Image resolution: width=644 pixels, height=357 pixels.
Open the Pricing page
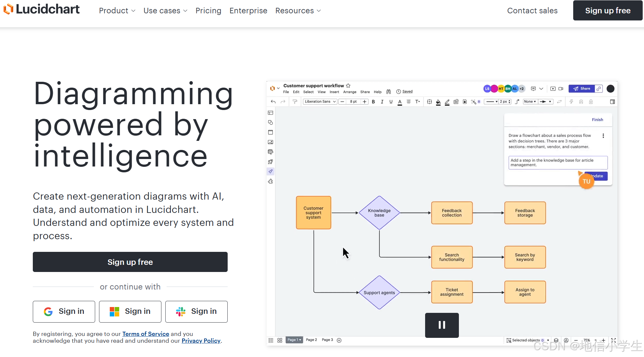point(208,11)
